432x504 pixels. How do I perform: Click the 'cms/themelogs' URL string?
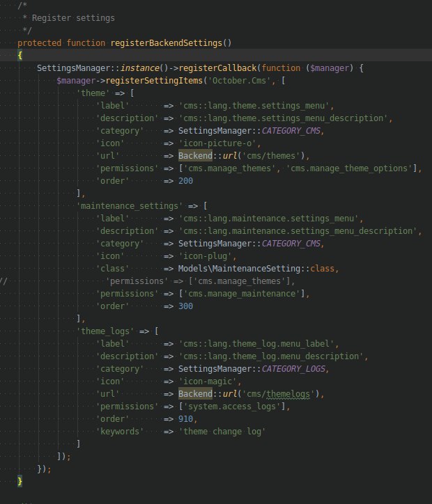(278, 394)
